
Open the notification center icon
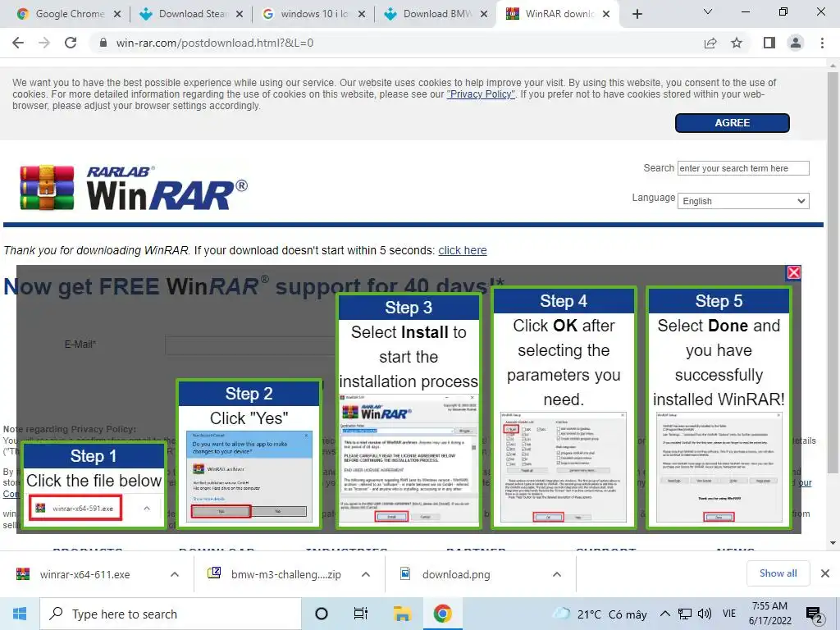pos(815,614)
